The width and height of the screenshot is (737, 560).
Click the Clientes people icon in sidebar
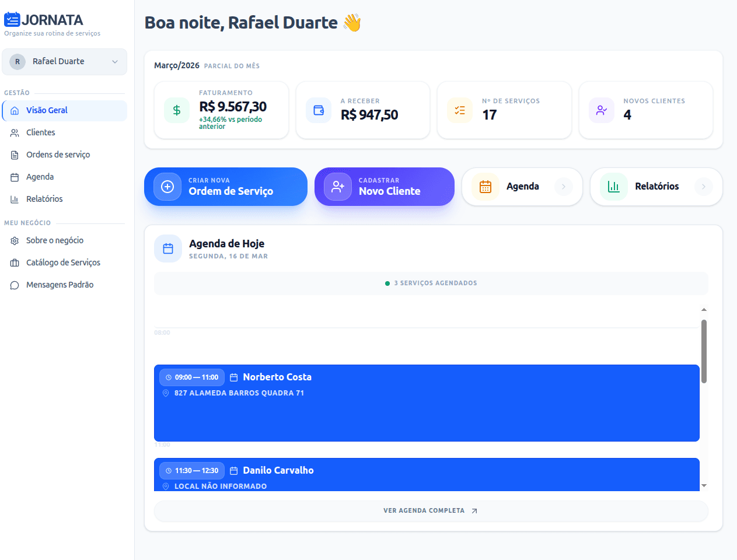[14, 132]
